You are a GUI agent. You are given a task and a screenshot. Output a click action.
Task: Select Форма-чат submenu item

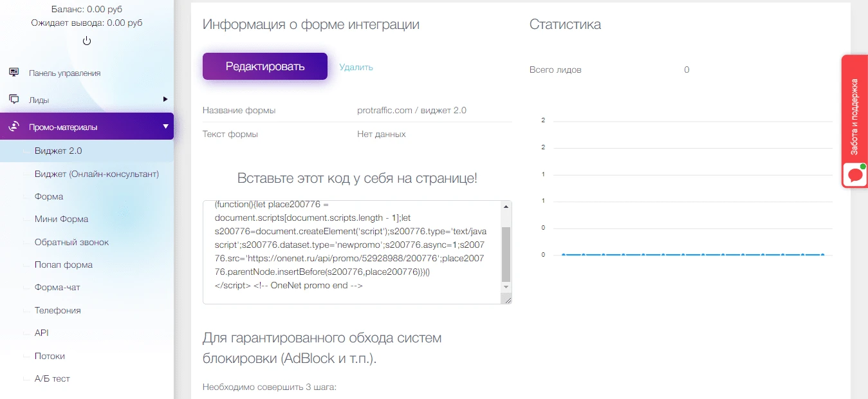click(x=57, y=287)
